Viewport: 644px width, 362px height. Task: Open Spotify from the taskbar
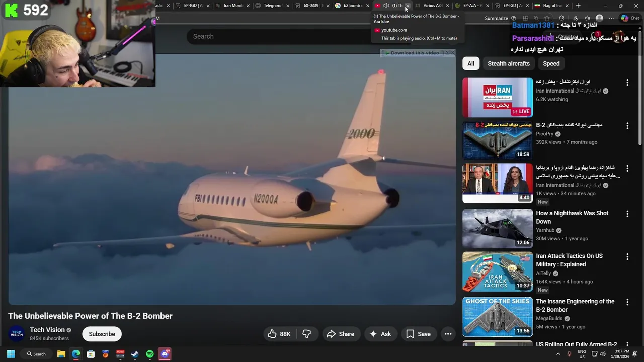(150, 354)
